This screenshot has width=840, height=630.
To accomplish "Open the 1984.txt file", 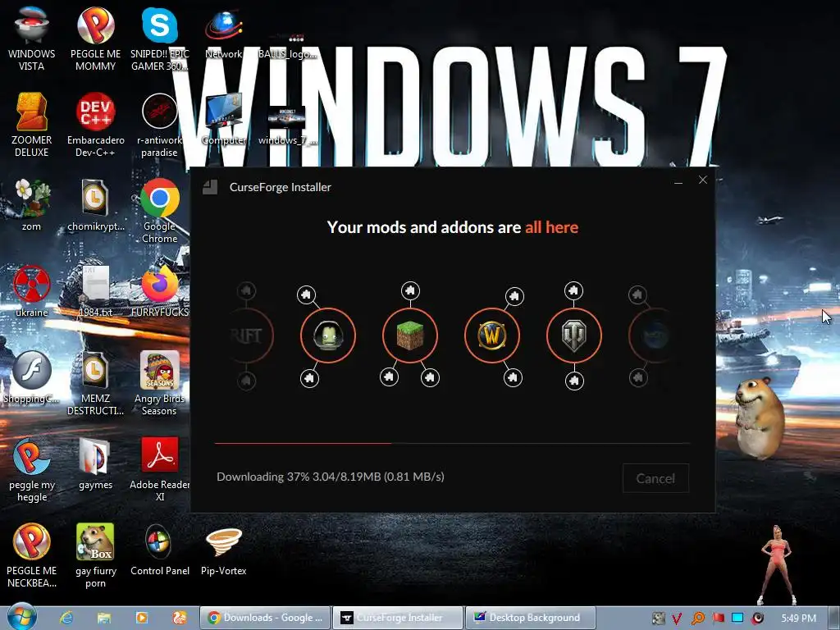I will [x=95, y=290].
